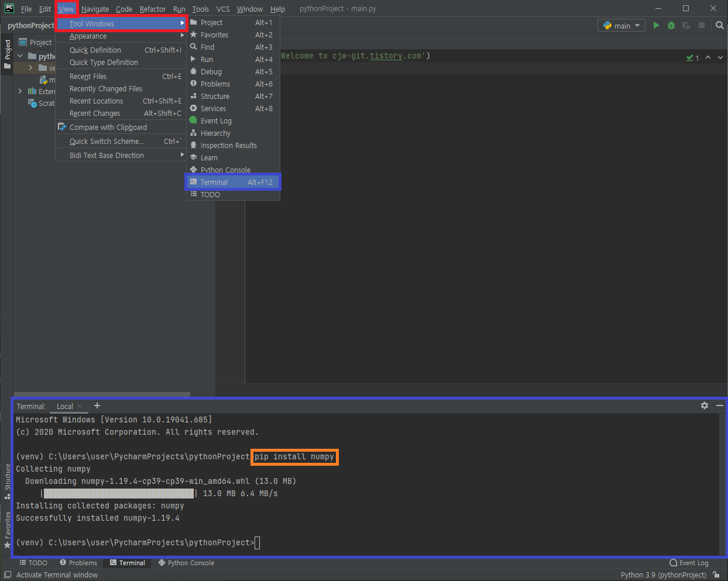Choose Recent Files menu entry

pyautogui.click(x=121, y=77)
